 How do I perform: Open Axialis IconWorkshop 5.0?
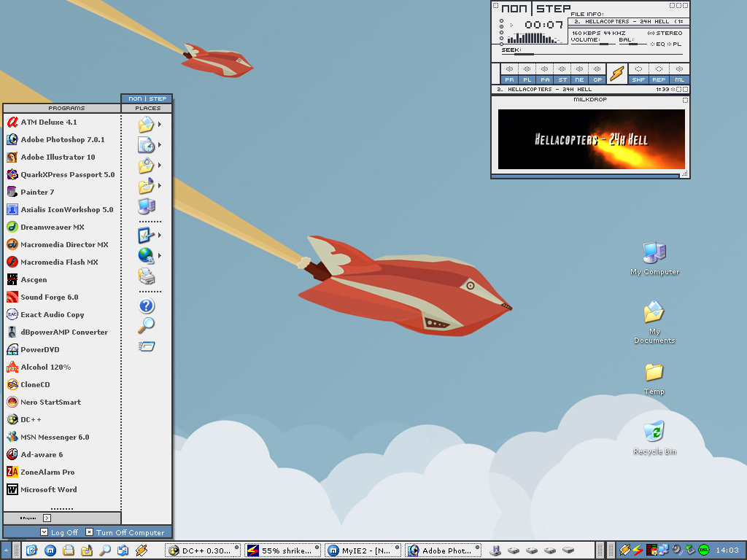(62, 209)
